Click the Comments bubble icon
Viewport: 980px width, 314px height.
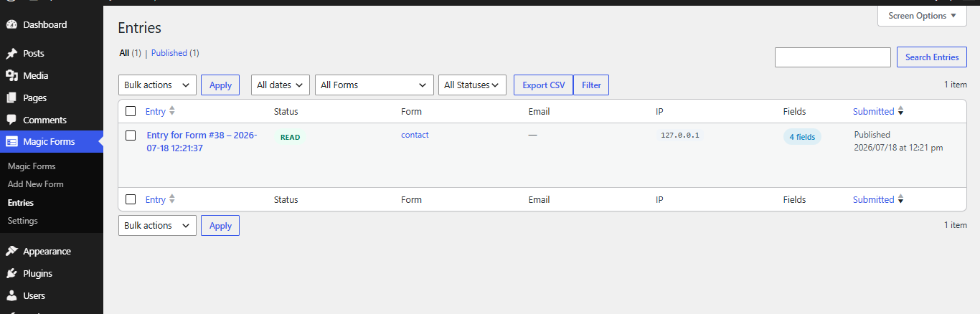coord(11,120)
